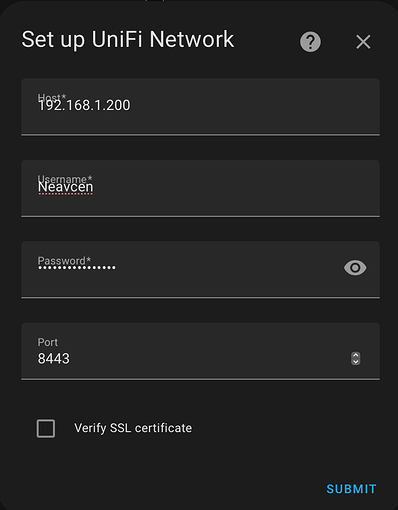Click the 8443 port value
The width and height of the screenshot is (398, 510).
[x=54, y=359]
